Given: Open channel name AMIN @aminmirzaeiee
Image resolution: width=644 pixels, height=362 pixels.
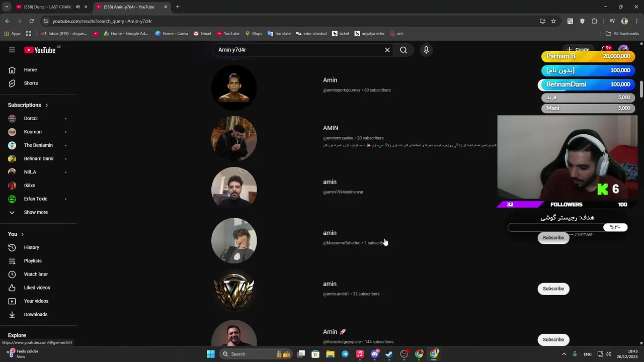Looking at the screenshot, I should [x=331, y=128].
